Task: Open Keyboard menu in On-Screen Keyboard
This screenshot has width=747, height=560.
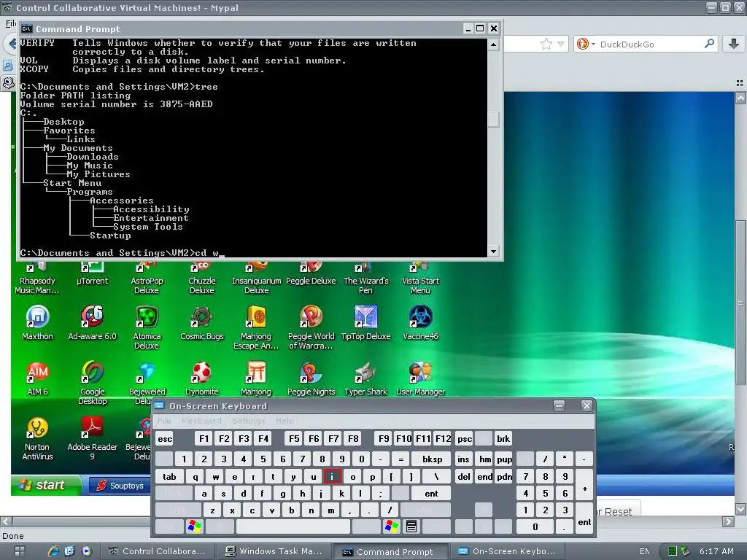Action: [201, 421]
